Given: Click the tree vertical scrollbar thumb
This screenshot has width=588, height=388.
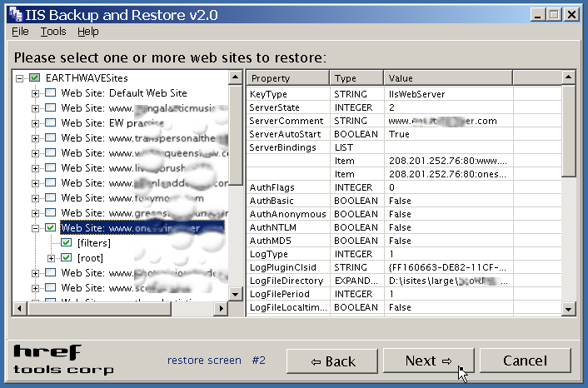Looking at the screenshot, I should click(235, 135).
